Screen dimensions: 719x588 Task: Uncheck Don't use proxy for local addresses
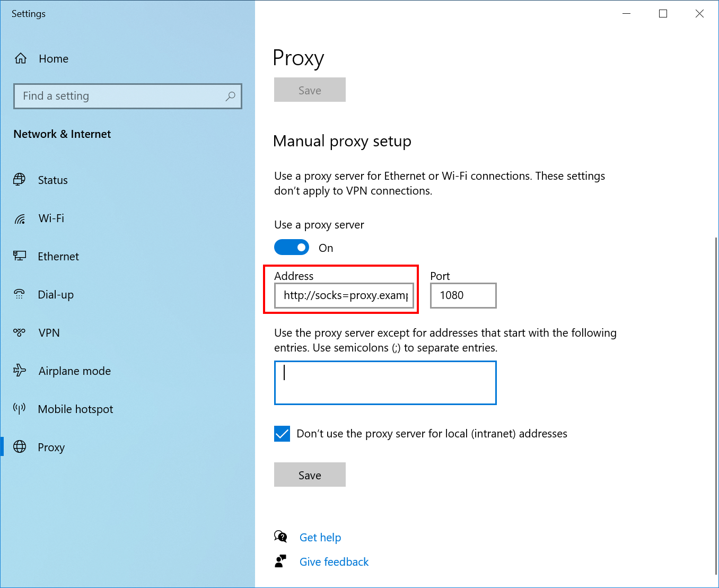pos(282,434)
